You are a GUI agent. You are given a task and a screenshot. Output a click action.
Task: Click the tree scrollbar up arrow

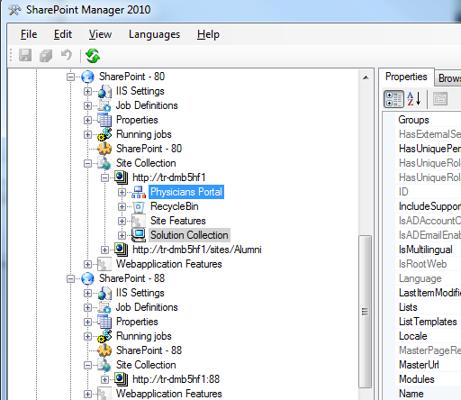(x=365, y=77)
